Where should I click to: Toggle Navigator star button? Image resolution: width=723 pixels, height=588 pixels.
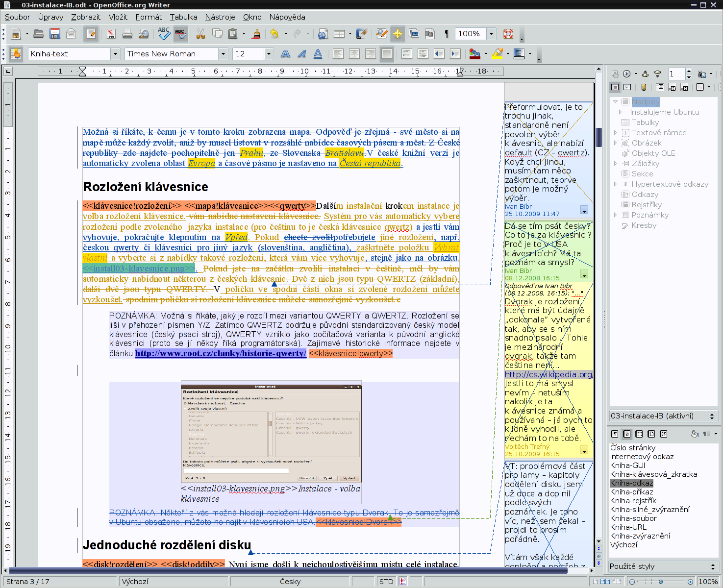(398, 34)
